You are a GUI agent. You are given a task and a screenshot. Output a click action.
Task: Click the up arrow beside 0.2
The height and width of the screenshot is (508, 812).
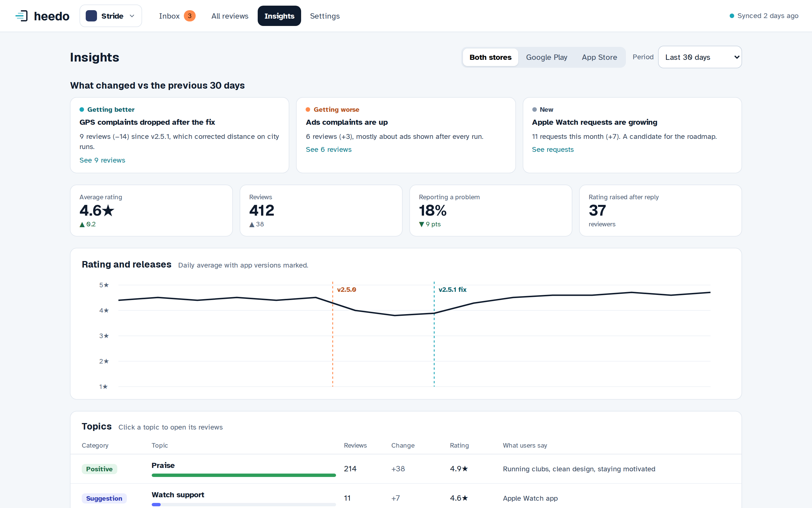(82, 224)
